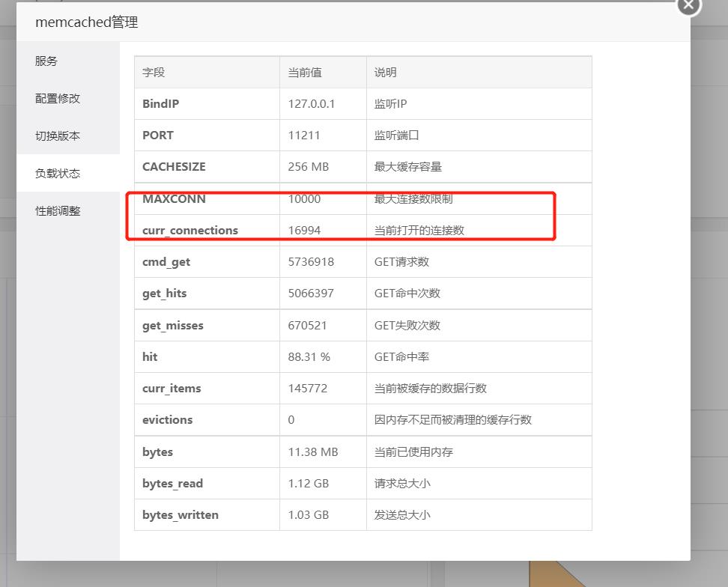Click the MAXCONN field name
The width and height of the screenshot is (728, 587).
pyautogui.click(x=174, y=198)
